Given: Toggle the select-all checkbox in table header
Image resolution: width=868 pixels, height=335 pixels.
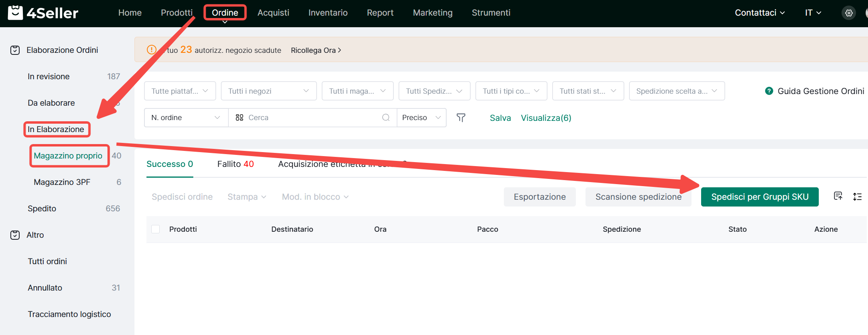Looking at the screenshot, I should click(x=156, y=229).
